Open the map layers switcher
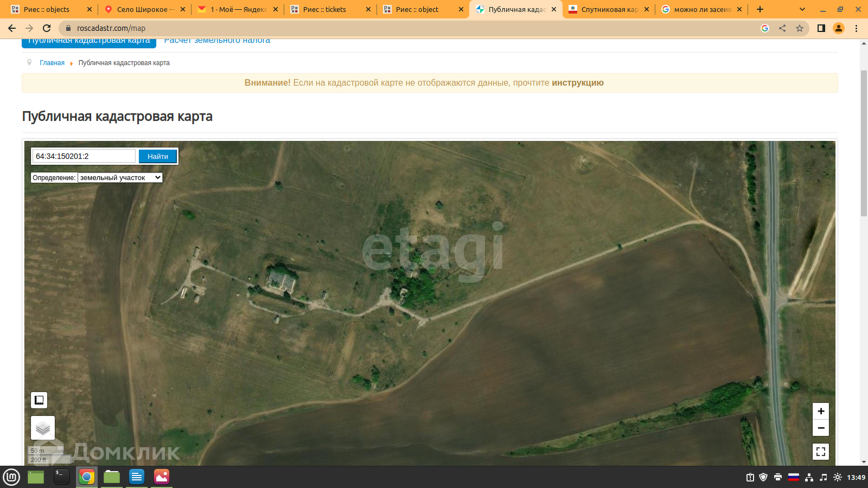Viewport: 868px width, 488px height. (x=43, y=428)
